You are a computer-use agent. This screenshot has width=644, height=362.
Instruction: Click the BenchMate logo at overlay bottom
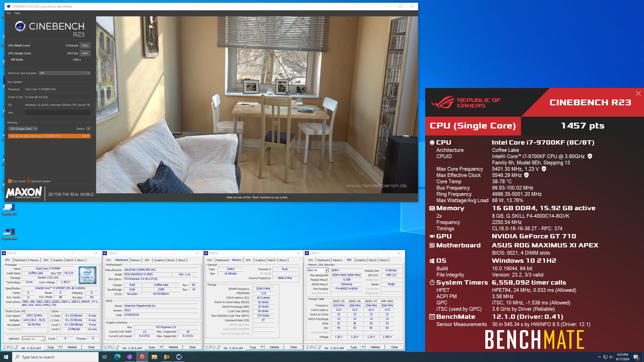(x=534, y=340)
